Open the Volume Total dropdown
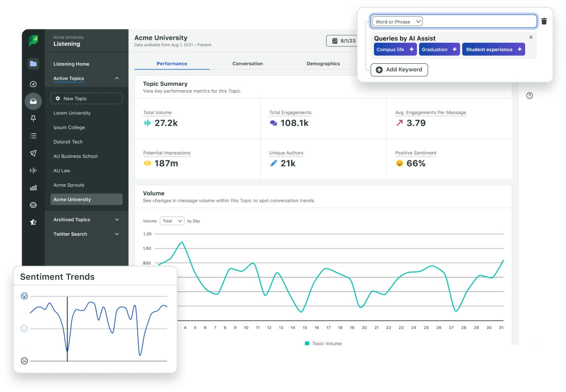 pos(172,221)
